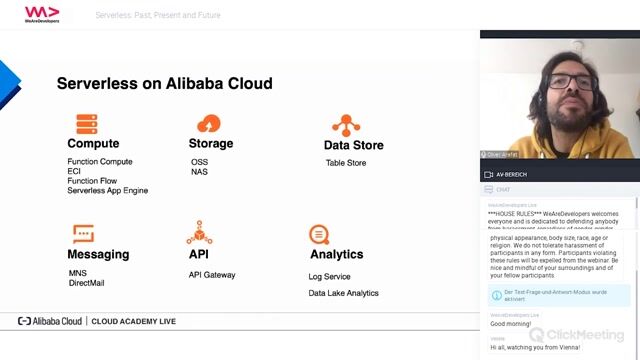Click the 'Analytics' heading
The width and height of the screenshot is (640, 360).
click(x=336, y=254)
